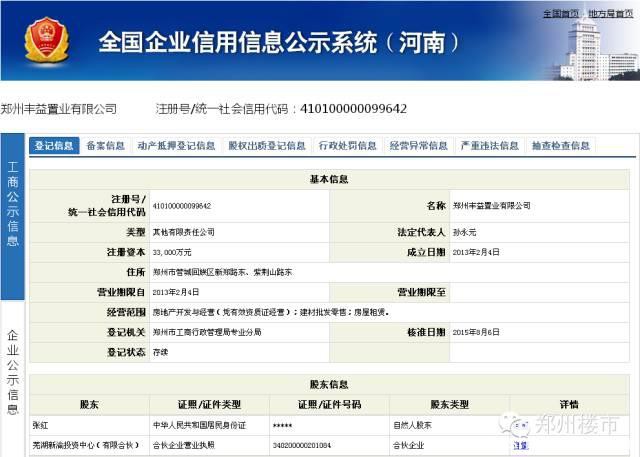Click type value 其他有限责任公司
Image resolution: width=640 pixels, height=457 pixels.
click(184, 232)
